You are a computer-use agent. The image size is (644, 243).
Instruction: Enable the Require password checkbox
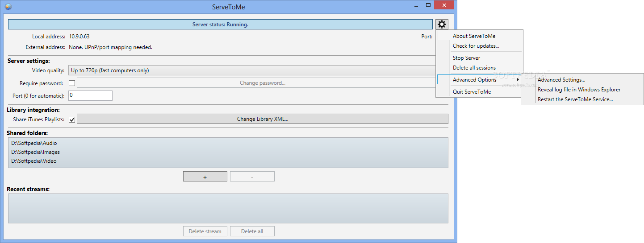coord(72,83)
